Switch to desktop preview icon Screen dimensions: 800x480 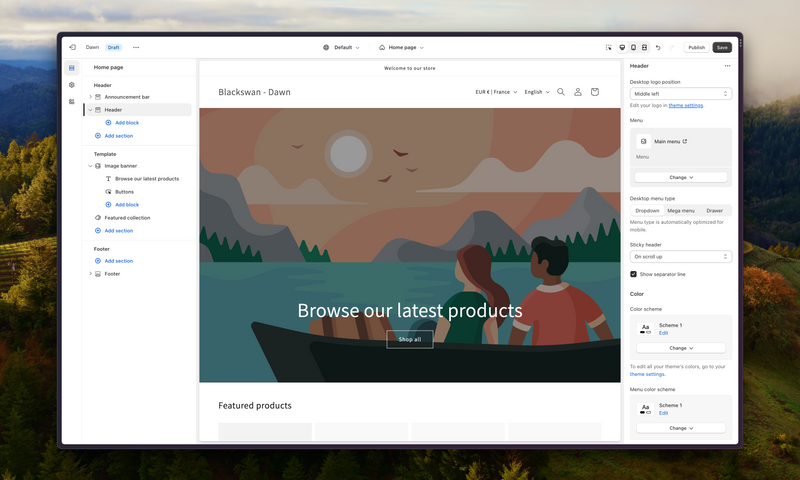pos(622,47)
